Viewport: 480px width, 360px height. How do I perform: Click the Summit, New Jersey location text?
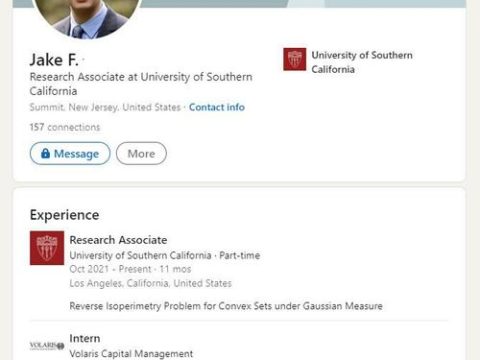coord(105,107)
